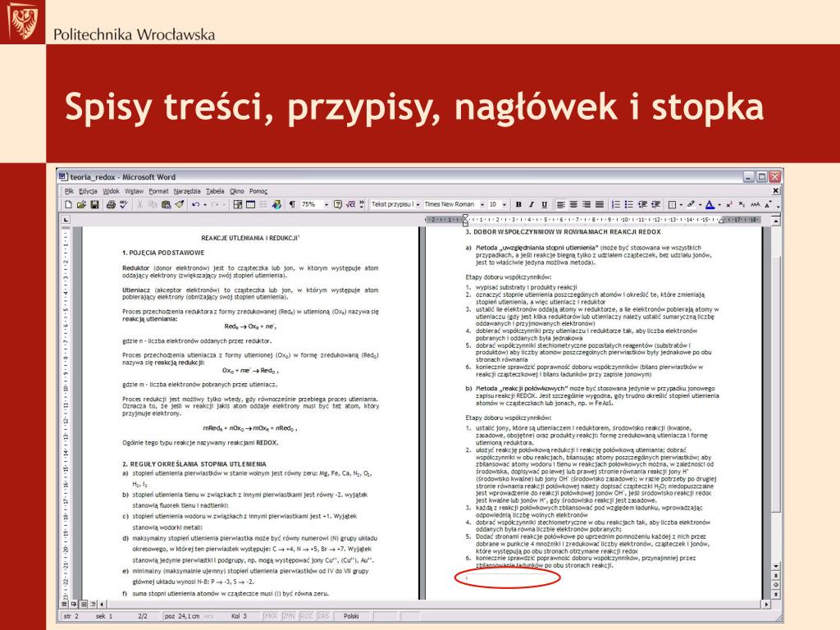Viewport: 840px width, 630px height.
Task: Switch to normal view button
Action: click(x=65, y=604)
